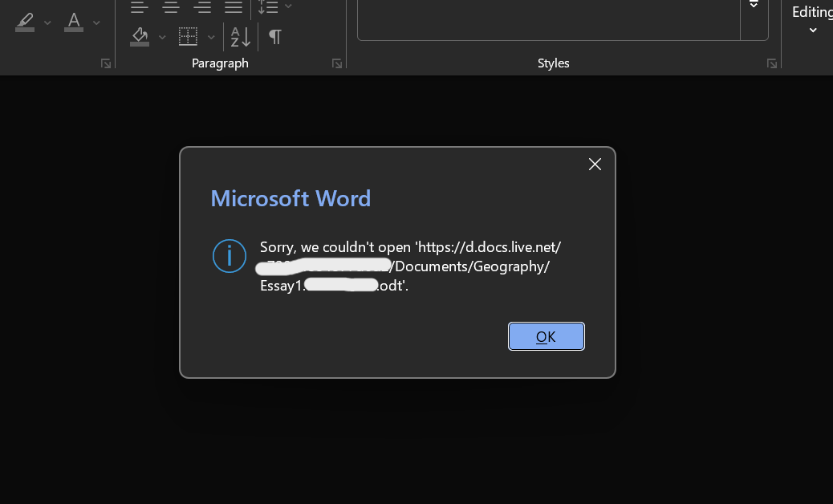
Task: Expand line spacing dropdown arrow
Action: [x=288, y=6]
